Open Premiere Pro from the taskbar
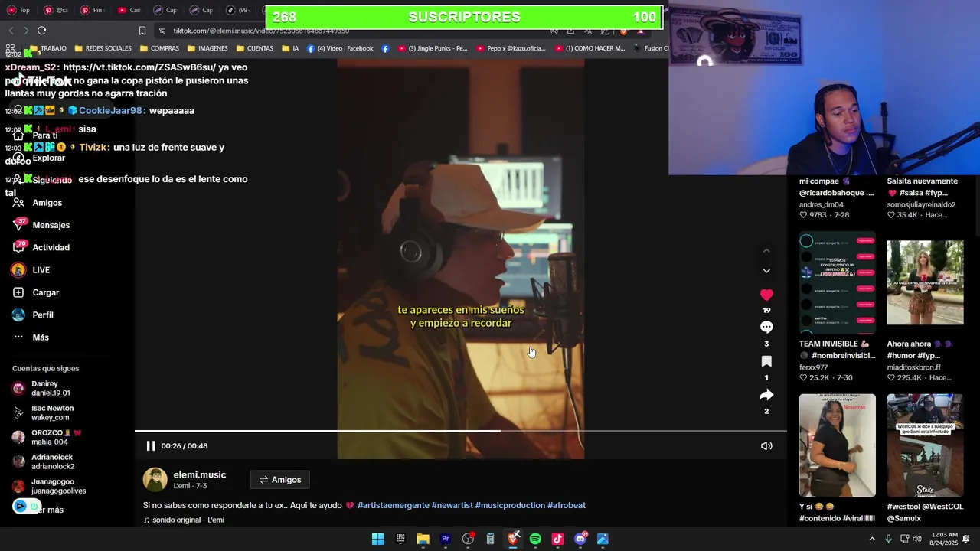Image resolution: width=980 pixels, height=551 pixels. [x=446, y=539]
